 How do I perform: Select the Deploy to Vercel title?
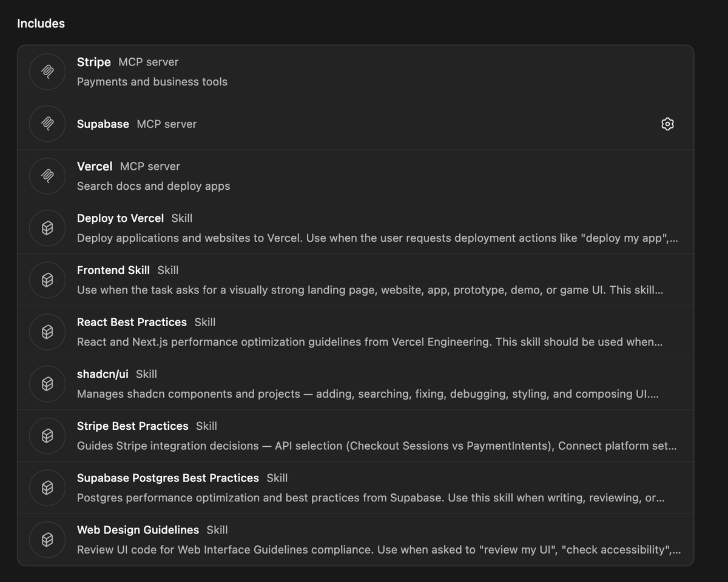[120, 218]
